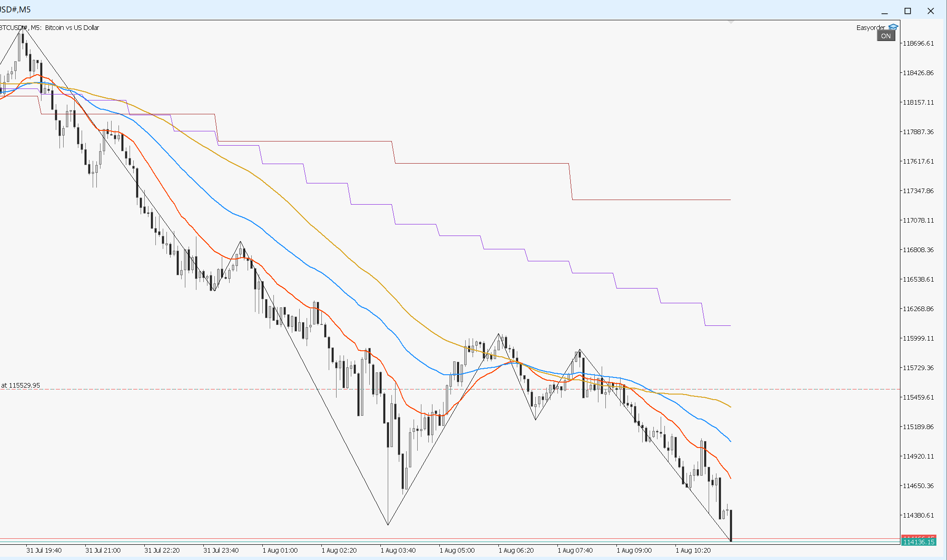Click the BTCUSD#, M5 chart title text
947x560 pixels.
click(49, 28)
